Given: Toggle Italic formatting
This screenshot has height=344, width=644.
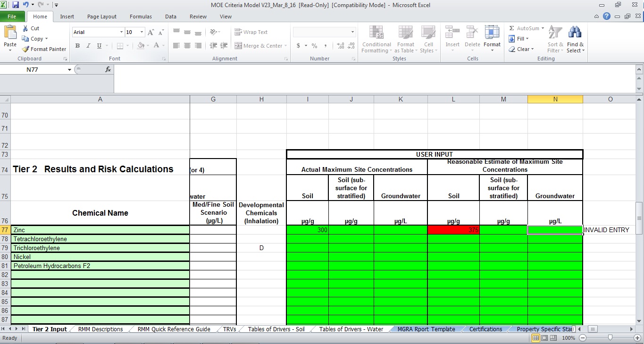Looking at the screenshot, I should pos(88,46).
